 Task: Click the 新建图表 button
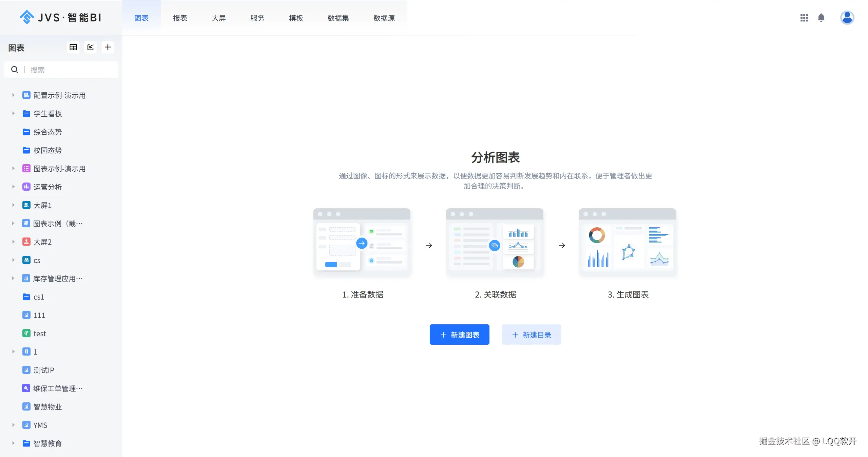point(459,335)
